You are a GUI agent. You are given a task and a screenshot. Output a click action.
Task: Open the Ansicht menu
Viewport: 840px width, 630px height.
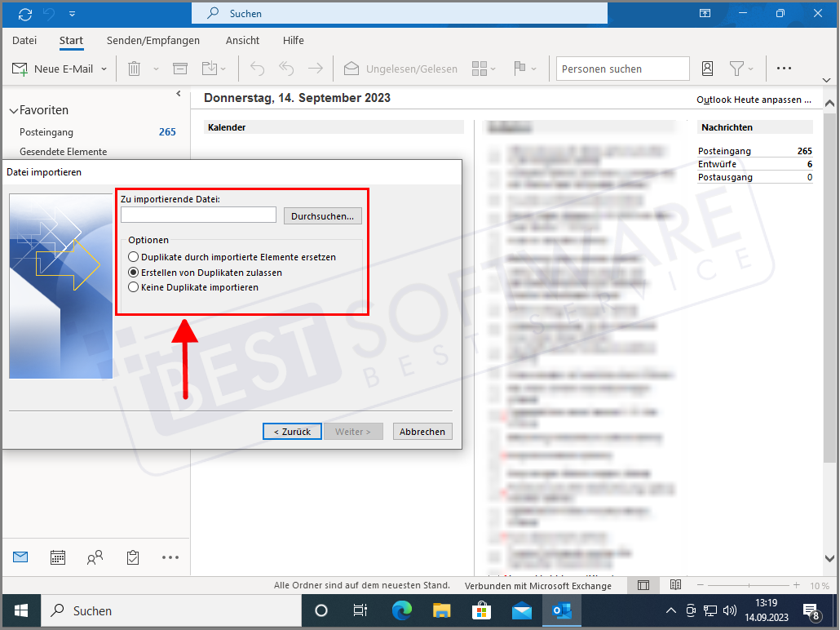pos(242,40)
